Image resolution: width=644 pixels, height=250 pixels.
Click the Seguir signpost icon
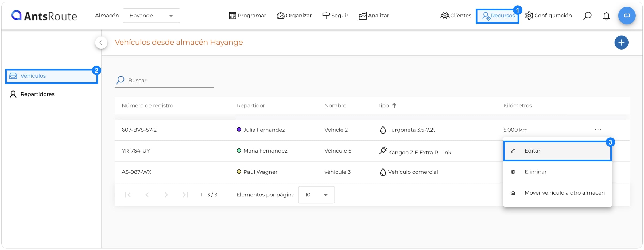click(x=326, y=16)
